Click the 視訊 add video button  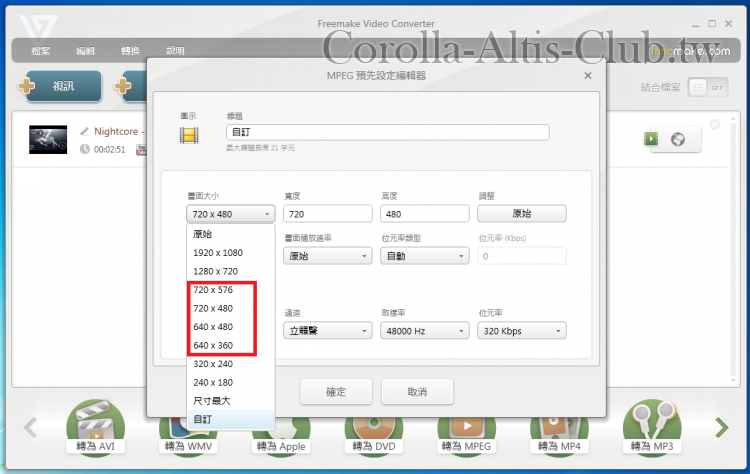(64, 86)
